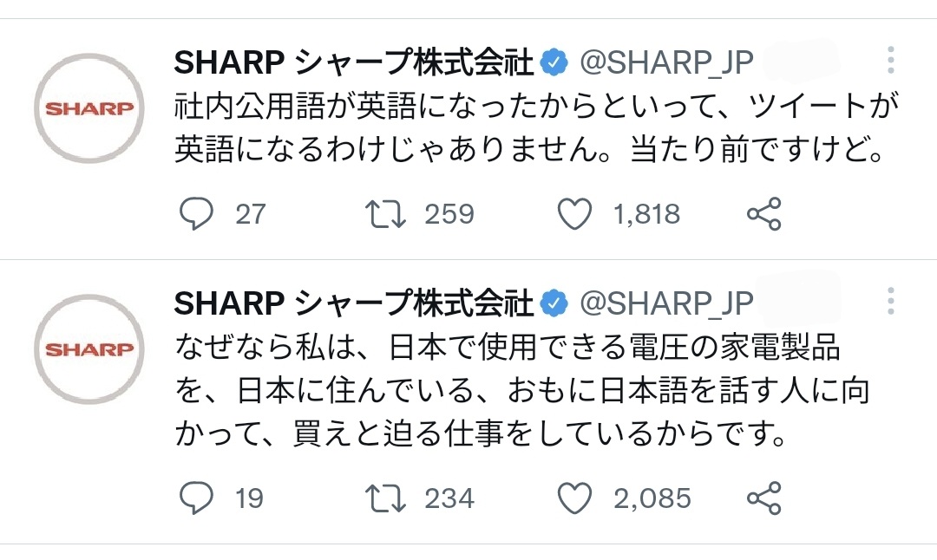Open more options menu on second tweet
The image size is (937, 560).
click(890, 302)
